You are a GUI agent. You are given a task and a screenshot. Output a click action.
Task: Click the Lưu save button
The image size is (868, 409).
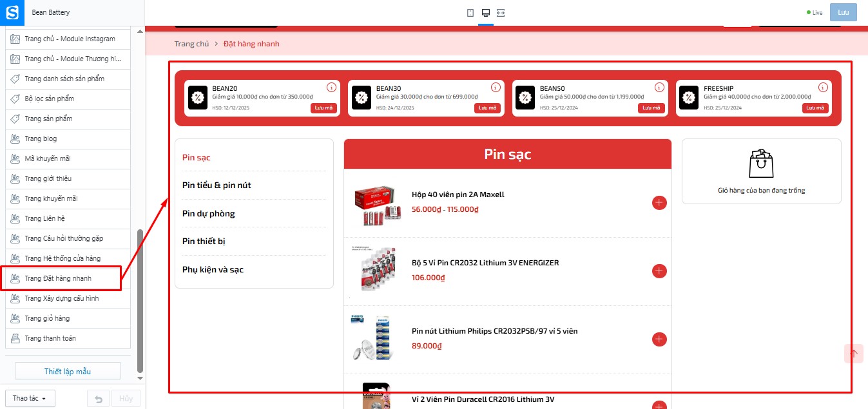coord(844,12)
